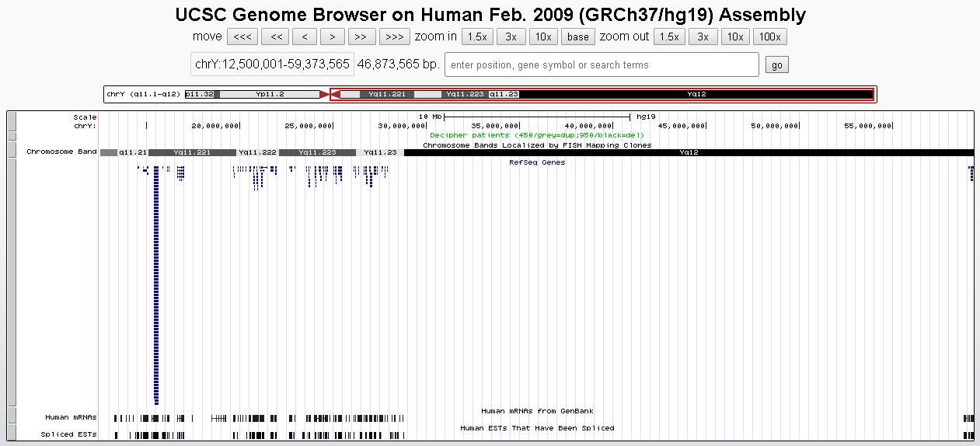Screen dimensions: 980x446
Task: Nudge view right with the '>' button
Action: [333, 37]
